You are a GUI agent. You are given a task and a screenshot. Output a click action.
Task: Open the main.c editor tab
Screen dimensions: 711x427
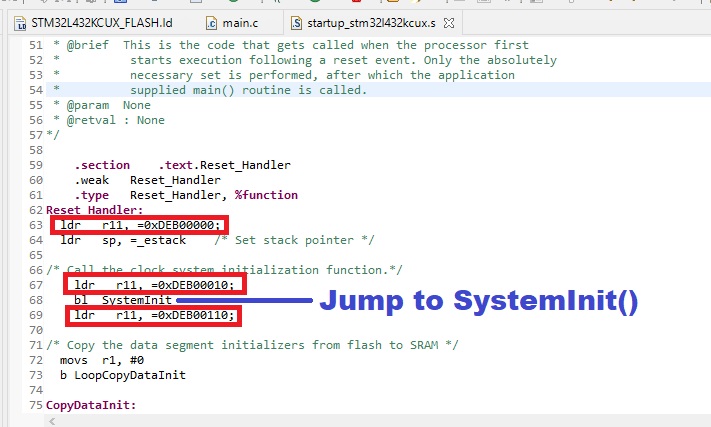(x=232, y=23)
